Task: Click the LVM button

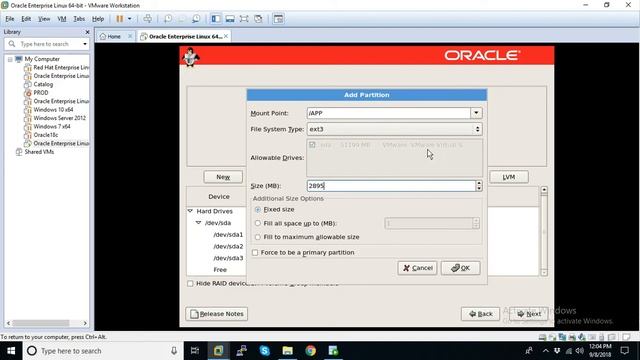Action: [x=509, y=177]
